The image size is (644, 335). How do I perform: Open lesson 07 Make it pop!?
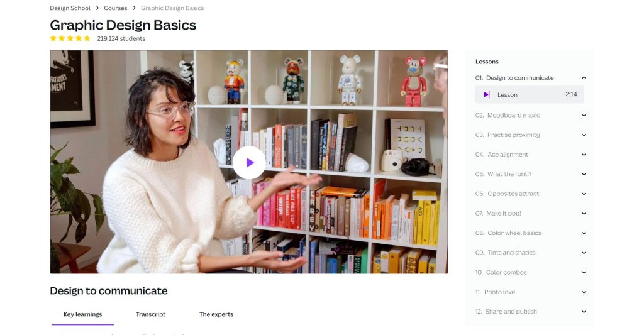[531, 214]
